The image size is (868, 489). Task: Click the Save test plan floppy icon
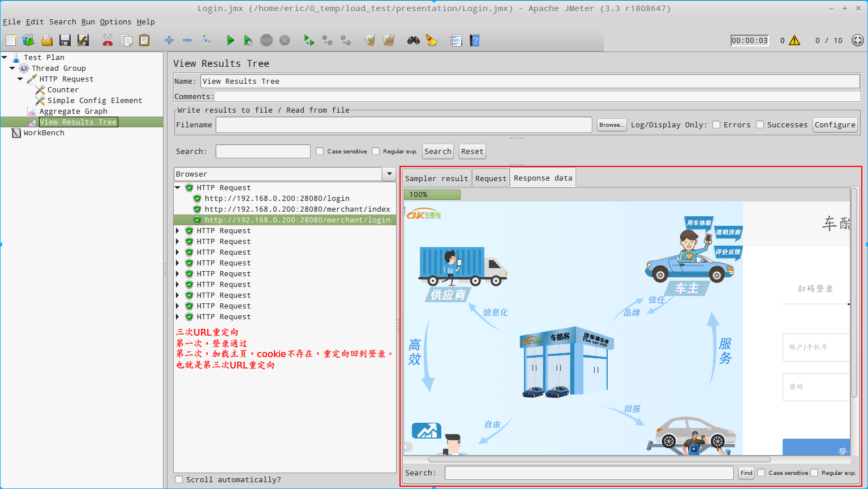[x=65, y=40]
